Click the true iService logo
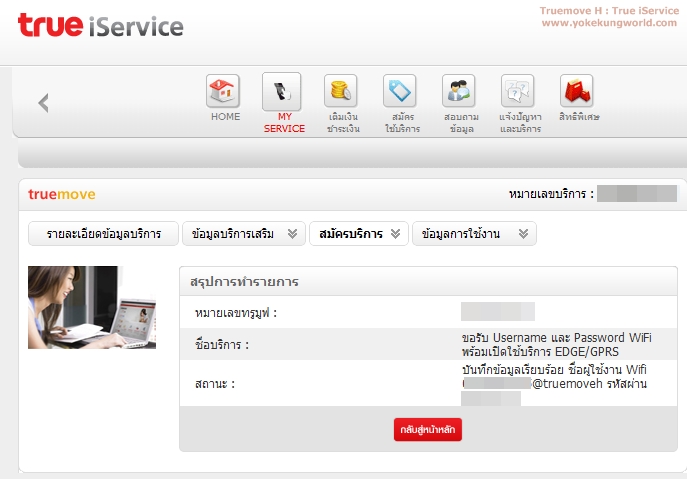687x479 pixels. [x=100, y=25]
